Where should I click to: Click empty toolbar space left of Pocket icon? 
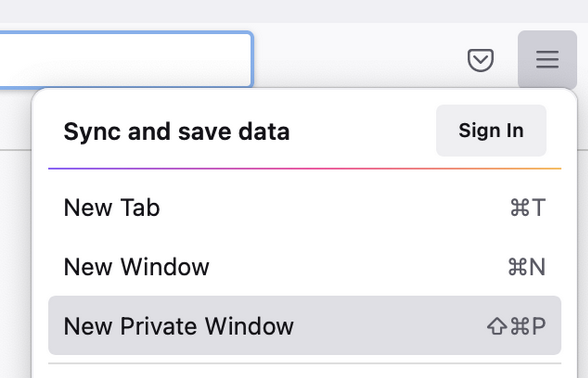(x=360, y=60)
